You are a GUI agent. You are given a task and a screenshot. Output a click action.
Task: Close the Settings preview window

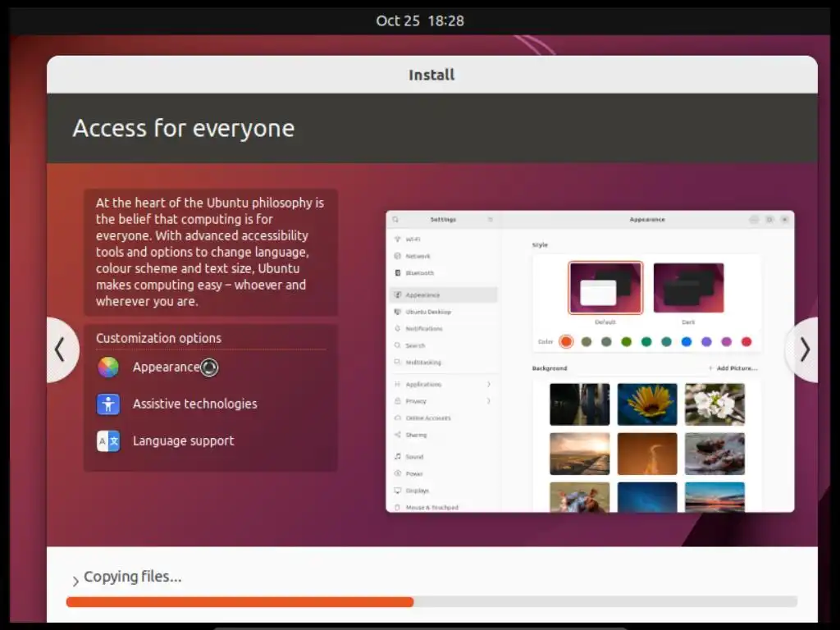tap(784, 220)
